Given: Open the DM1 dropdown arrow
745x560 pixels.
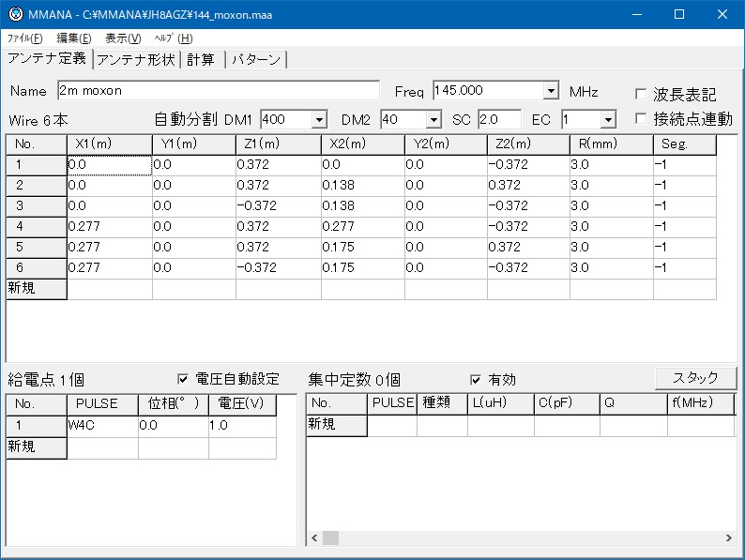Looking at the screenshot, I should (x=318, y=120).
